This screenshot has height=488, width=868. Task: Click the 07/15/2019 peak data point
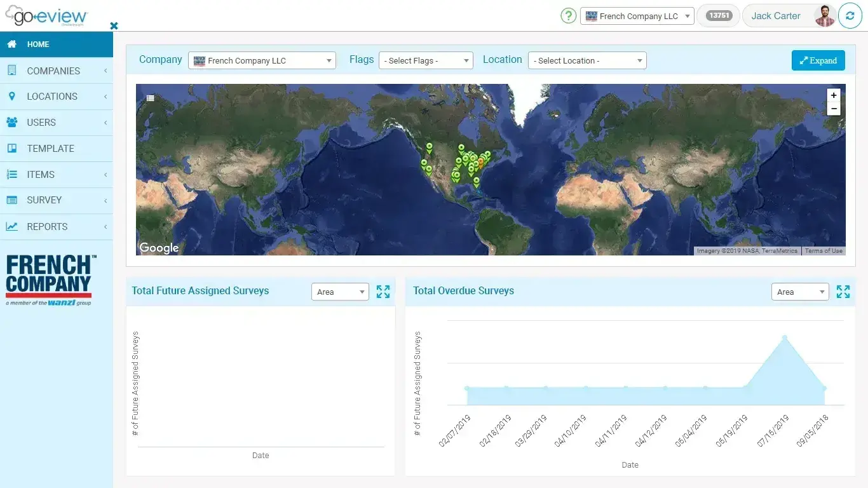pos(785,337)
